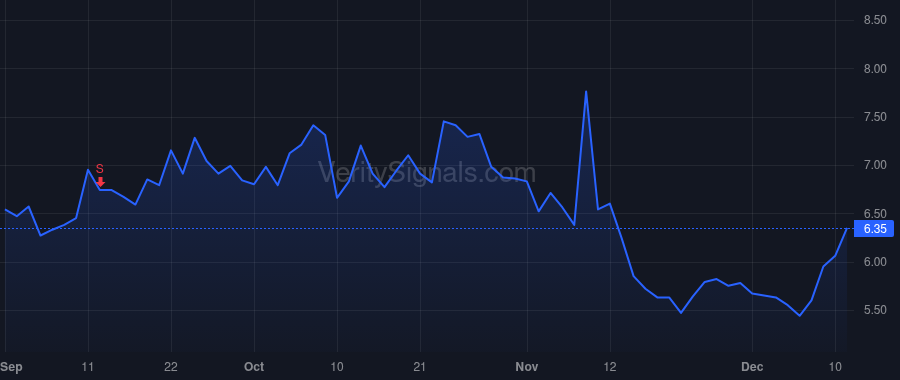The height and width of the screenshot is (380, 900).
Task: Click the 5.50 price axis label
Action: [x=875, y=310]
